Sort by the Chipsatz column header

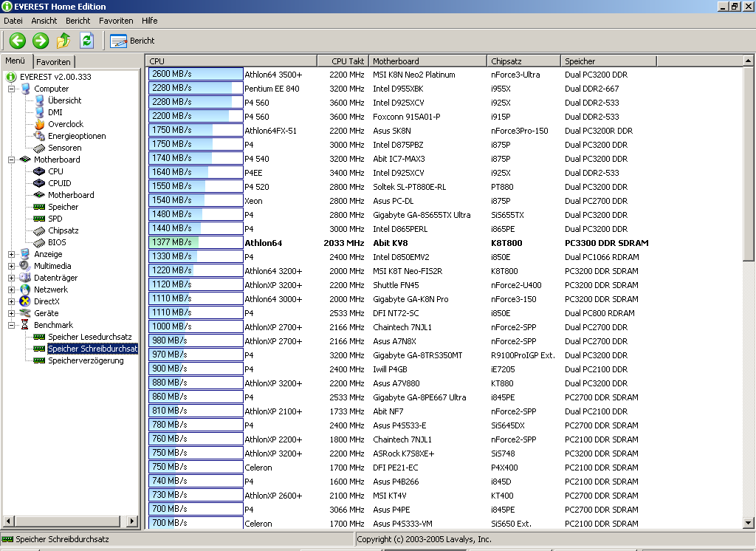(523, 61)
